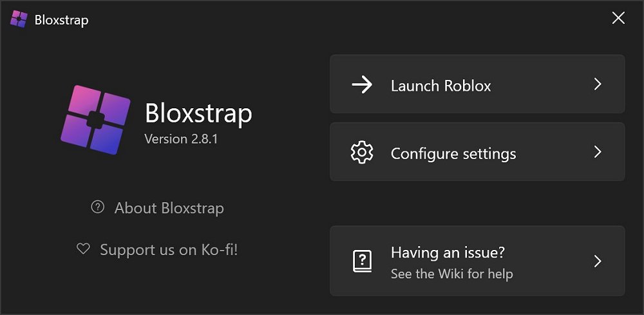Click the small Bloxstrap icon in title bar
Image resolution: width=644 pixels, height=315 pixels.
click(19, 19)
